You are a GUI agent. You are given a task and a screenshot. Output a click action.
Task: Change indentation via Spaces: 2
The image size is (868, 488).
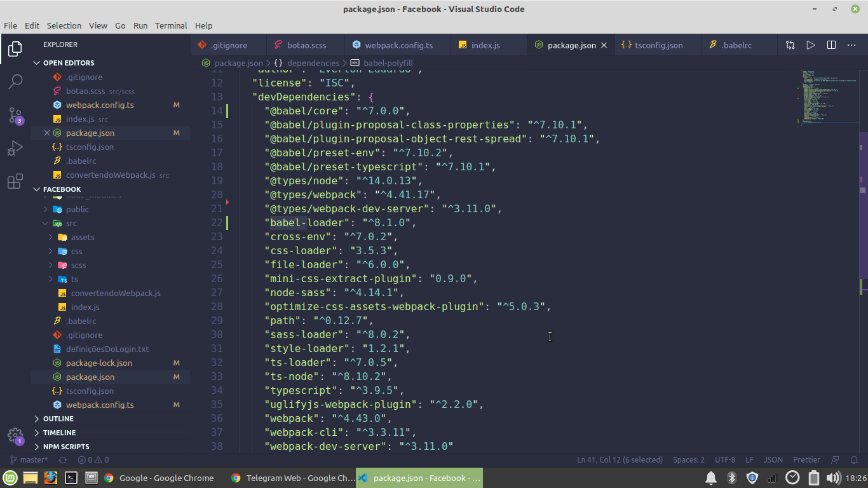pyautogui.click(x=689, y=459)
